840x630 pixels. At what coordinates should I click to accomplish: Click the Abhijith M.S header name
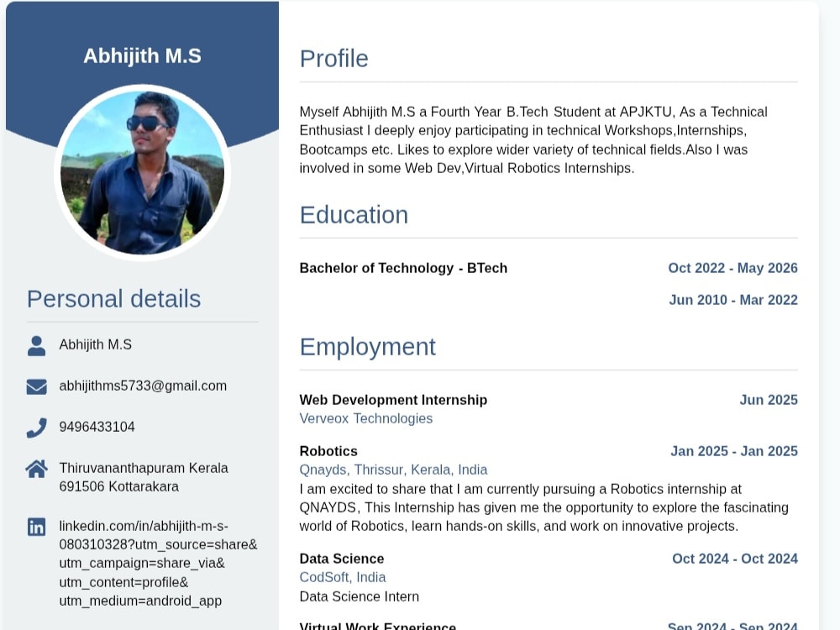[x=143, y=55]
